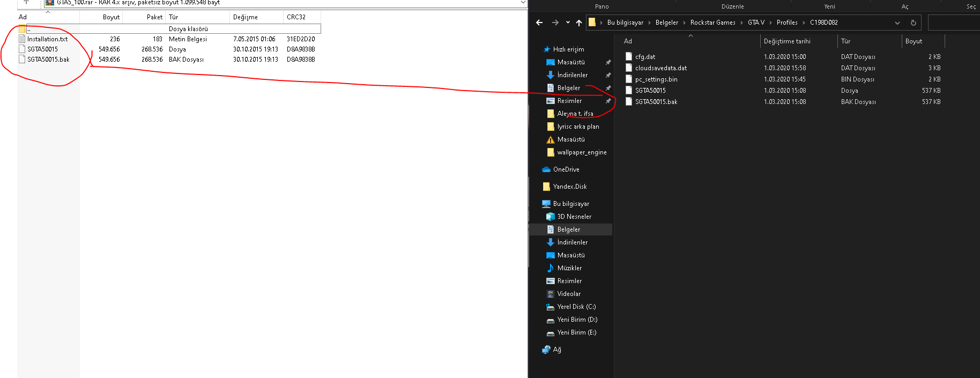Click 'Rockstar Games' breadcrumb segment

[x=713, y=23]
